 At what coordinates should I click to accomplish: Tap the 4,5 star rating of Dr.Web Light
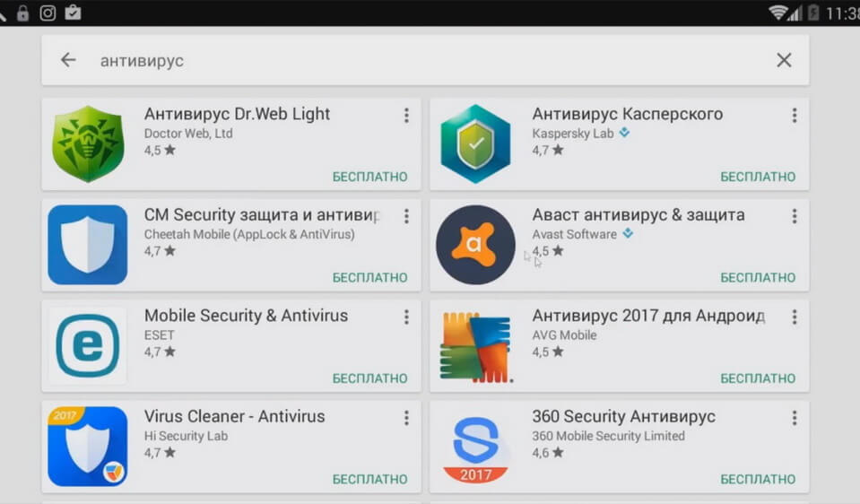(161, 151)
